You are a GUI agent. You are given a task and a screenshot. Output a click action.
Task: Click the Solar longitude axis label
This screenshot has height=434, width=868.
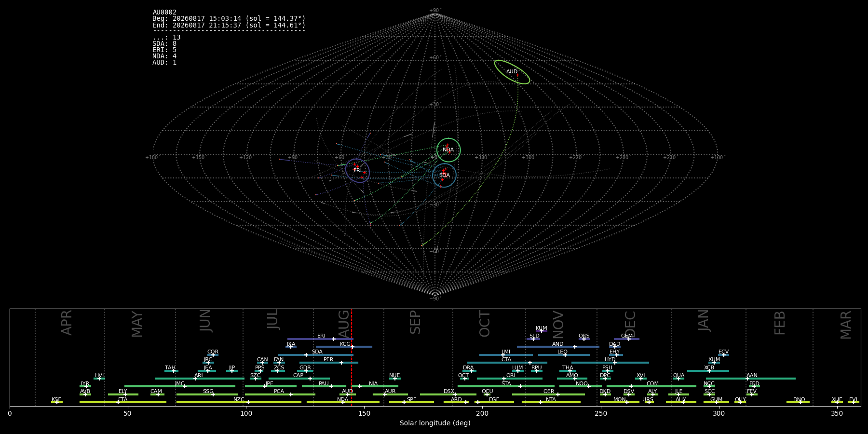[435, 423]
